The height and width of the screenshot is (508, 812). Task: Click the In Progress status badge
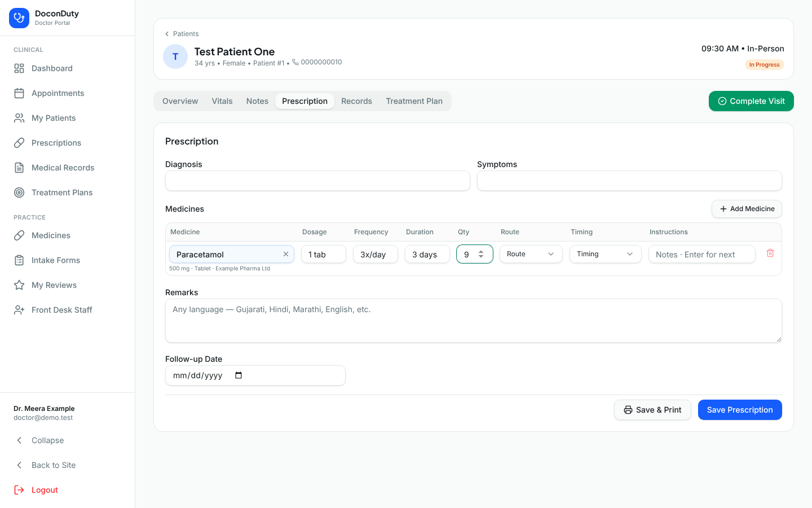coord(765,65)
